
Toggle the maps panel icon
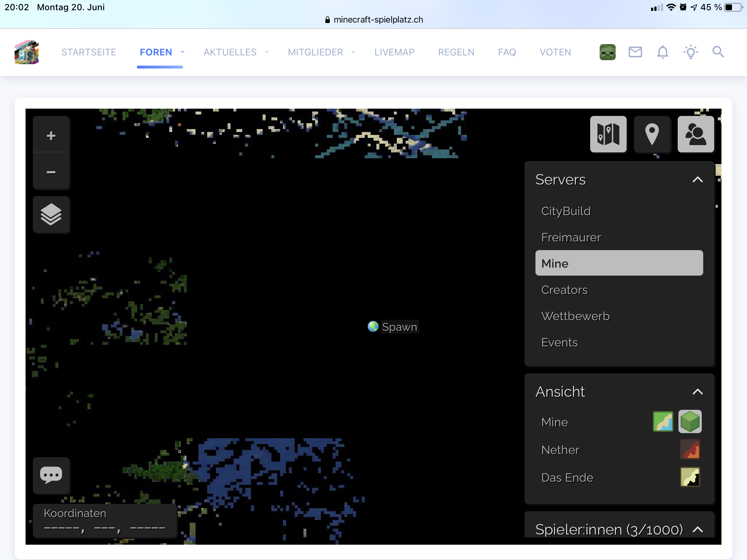(x=608, y=134)
